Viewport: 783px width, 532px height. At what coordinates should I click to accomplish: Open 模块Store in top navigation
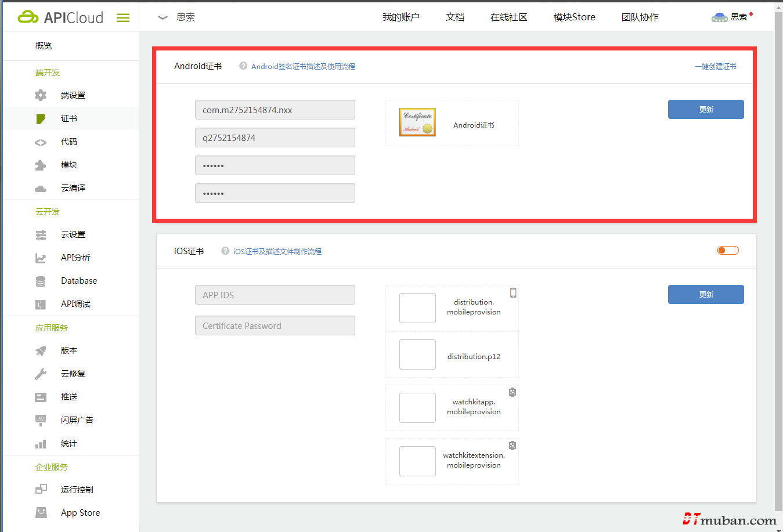[574, 17]
